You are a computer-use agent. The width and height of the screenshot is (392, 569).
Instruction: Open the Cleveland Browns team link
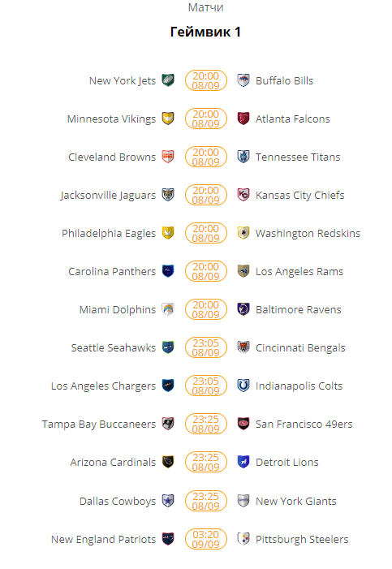(x=112, y=157)
